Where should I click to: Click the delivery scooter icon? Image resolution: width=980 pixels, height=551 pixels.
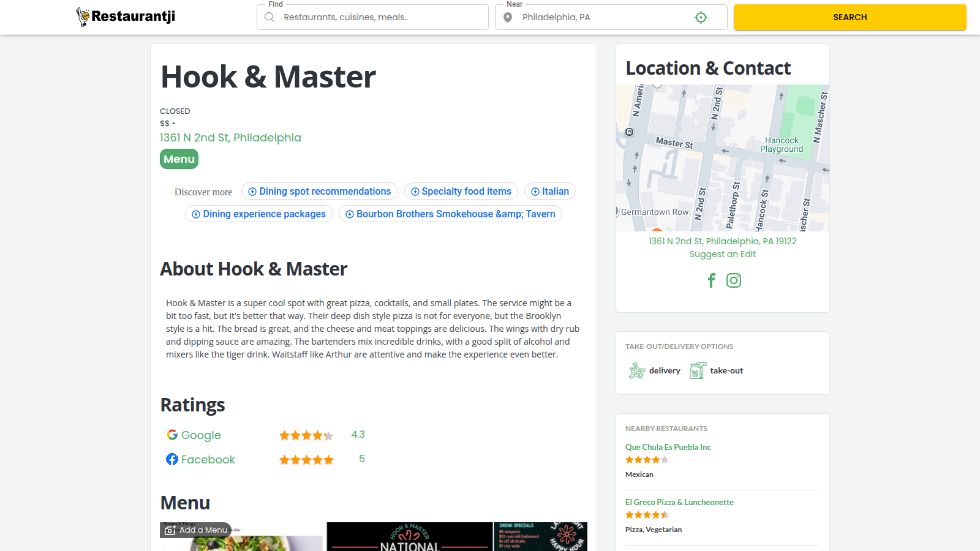point(637,370)
